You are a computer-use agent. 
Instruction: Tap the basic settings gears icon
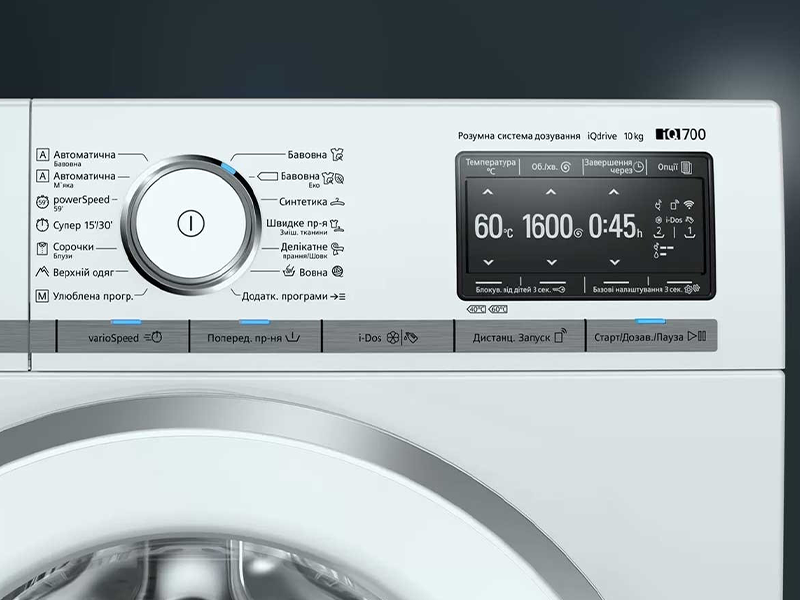click(x=692, y=289)
